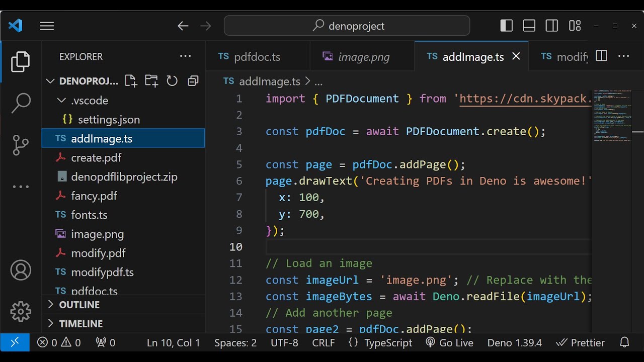Open the Accounts icon in activity bar
Viewport: 644px width, 362px height.
click(21, 270)
